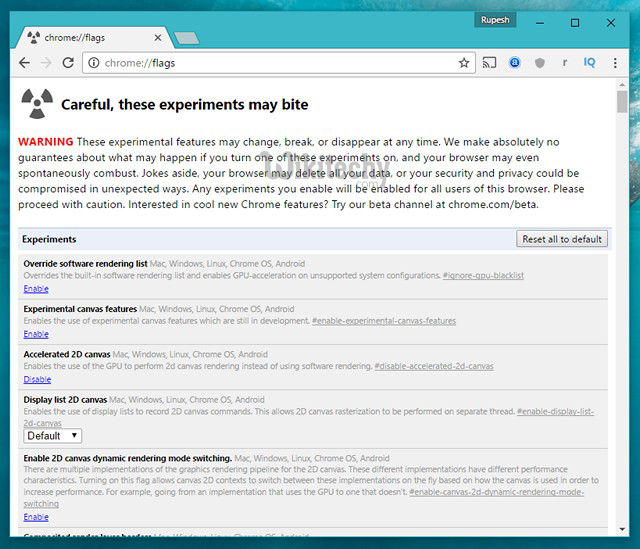Click Reset all to default button

click(562, 239)
